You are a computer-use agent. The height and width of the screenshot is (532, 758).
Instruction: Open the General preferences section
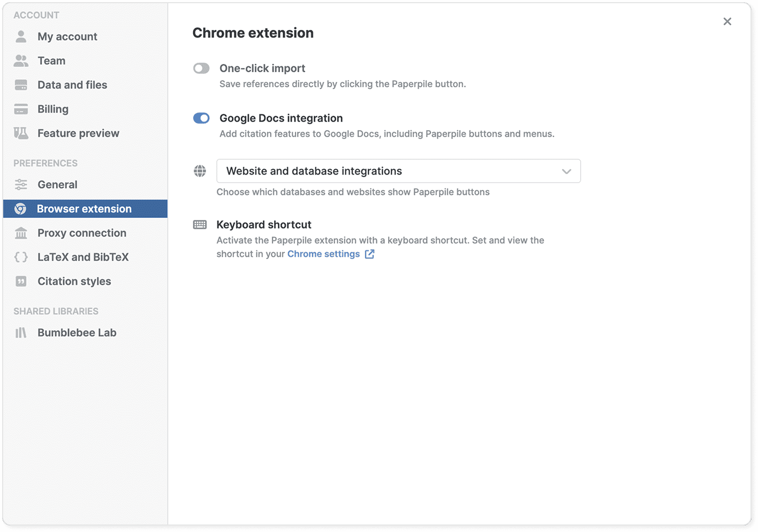tap(57, 185)
